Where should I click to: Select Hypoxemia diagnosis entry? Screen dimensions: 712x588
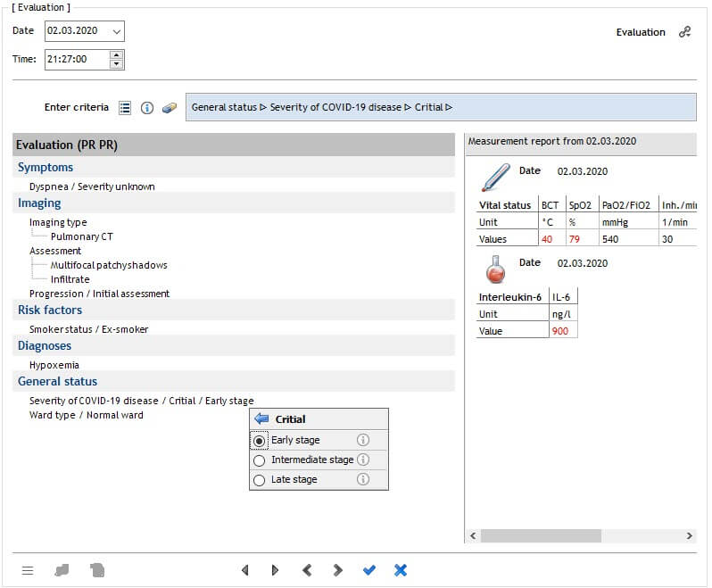[54, 365]
